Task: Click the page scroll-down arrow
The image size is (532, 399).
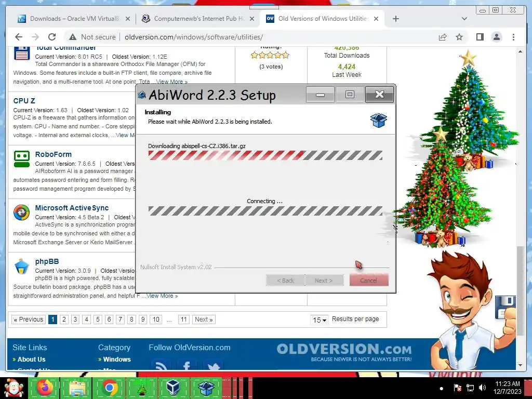Action: (x=520, y=365)
